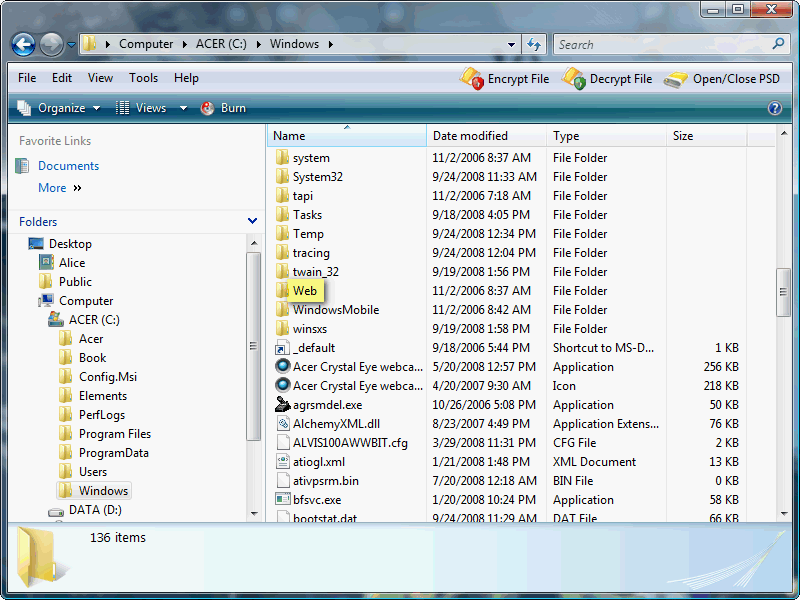Click the Alice user icon in tree
This screenshot has width=800, height=600.
click(x=46, y=262)
